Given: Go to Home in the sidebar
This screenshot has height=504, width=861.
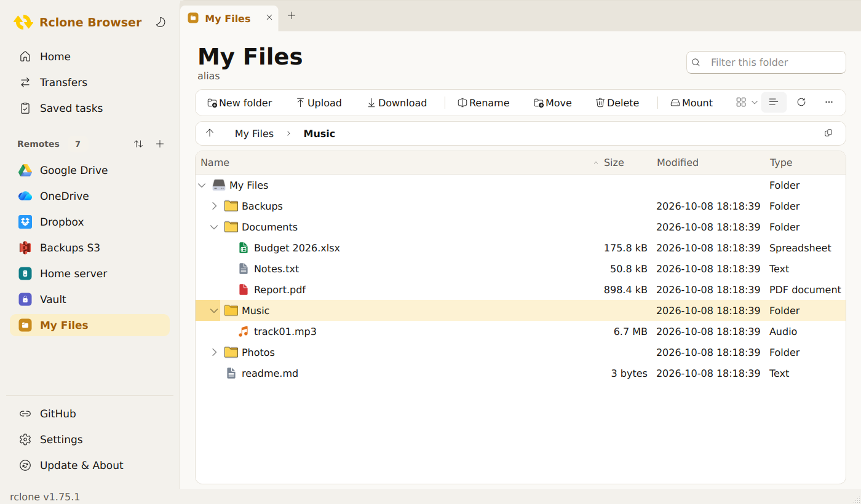Looking at the screenshot, I should 90,57.
